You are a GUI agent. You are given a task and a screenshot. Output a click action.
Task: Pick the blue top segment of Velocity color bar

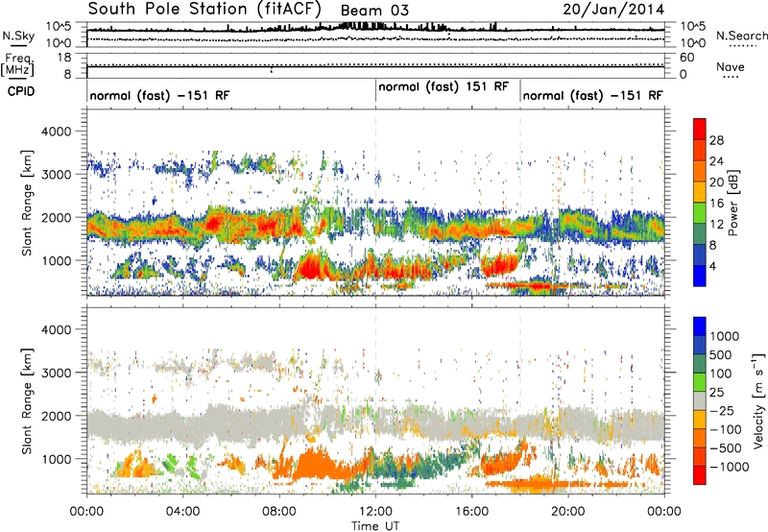[x=700, y=326]
